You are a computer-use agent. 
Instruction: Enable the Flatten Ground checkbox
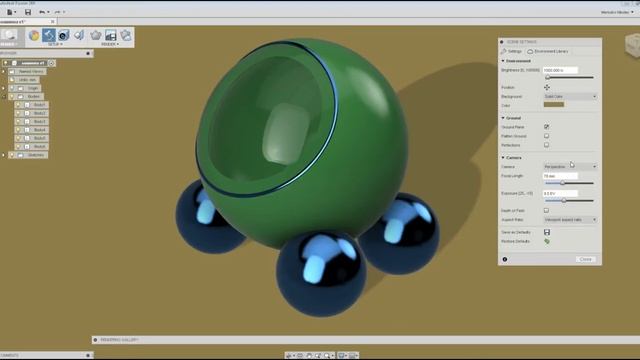(547, 136)
